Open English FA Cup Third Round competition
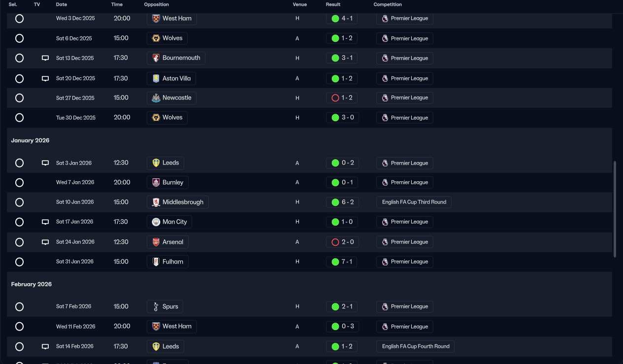Viewport: 623px width, 364px height. (414, 202)
